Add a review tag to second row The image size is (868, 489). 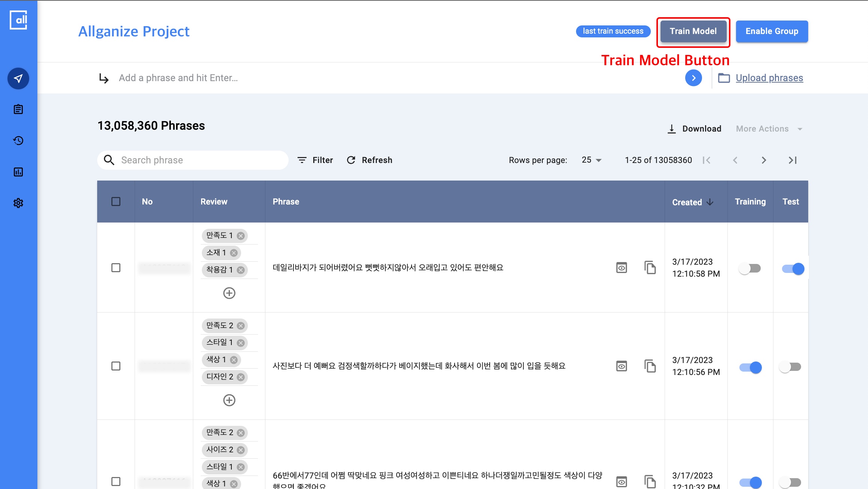(x=229, y=400)
